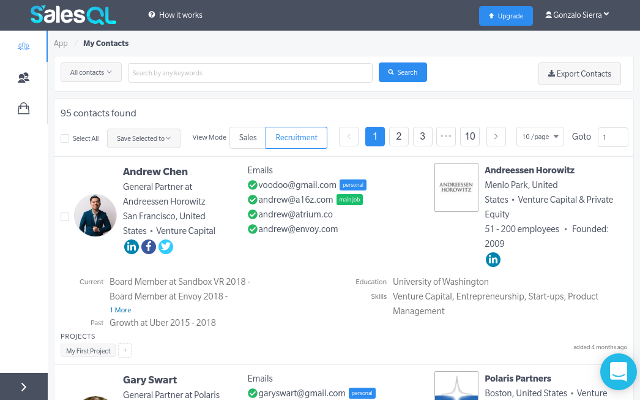
Task: Click Growth at Uber 2015 - 2018
Action: point(162,322)
